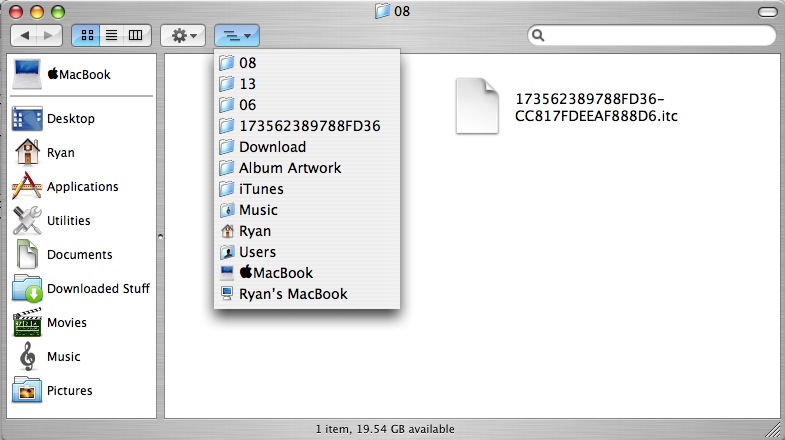This screenshot has width=785, height=440.
Task: Open Movies in the sidebar
Action: (81, 323)
